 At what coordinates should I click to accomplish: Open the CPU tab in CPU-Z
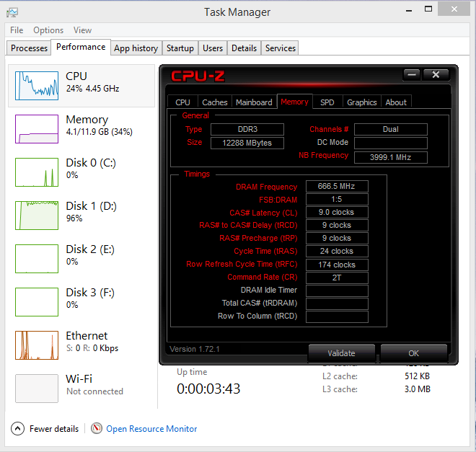(x=182, y=102)
